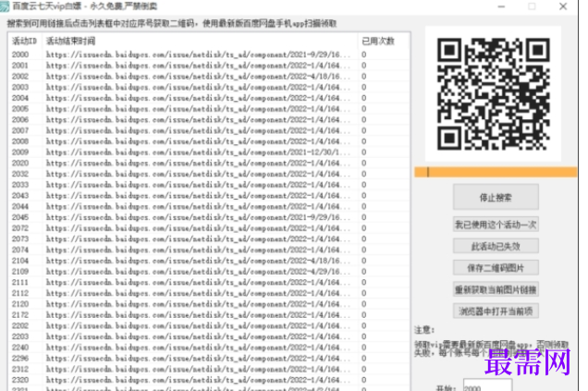The width and height of the screenshot is (588, 391).
Task: Minimize the application window
Action: tap(501, 6)
